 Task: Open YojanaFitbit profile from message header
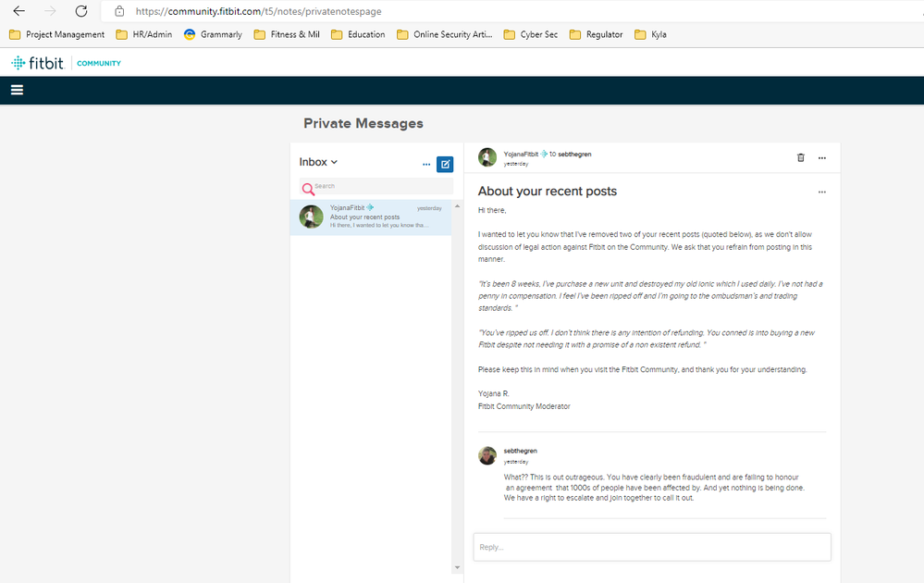(x=521, y=154)
